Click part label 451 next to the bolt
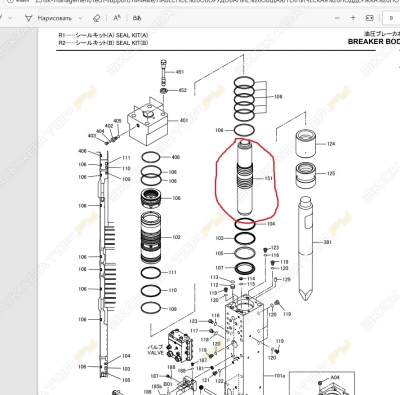 coord(180,72)
